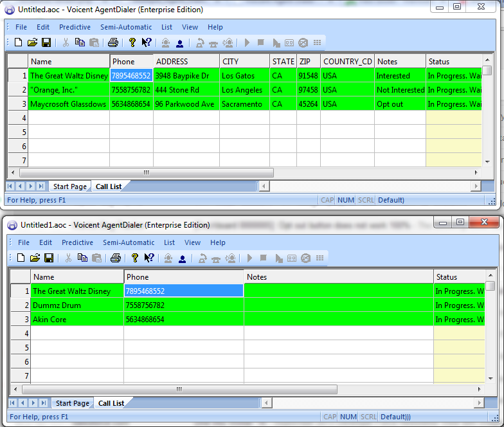The image size is (504, 427).
Task: Switch to Start Page tab in Untitled1.aoc window
Action: click(x=72, y=403)
